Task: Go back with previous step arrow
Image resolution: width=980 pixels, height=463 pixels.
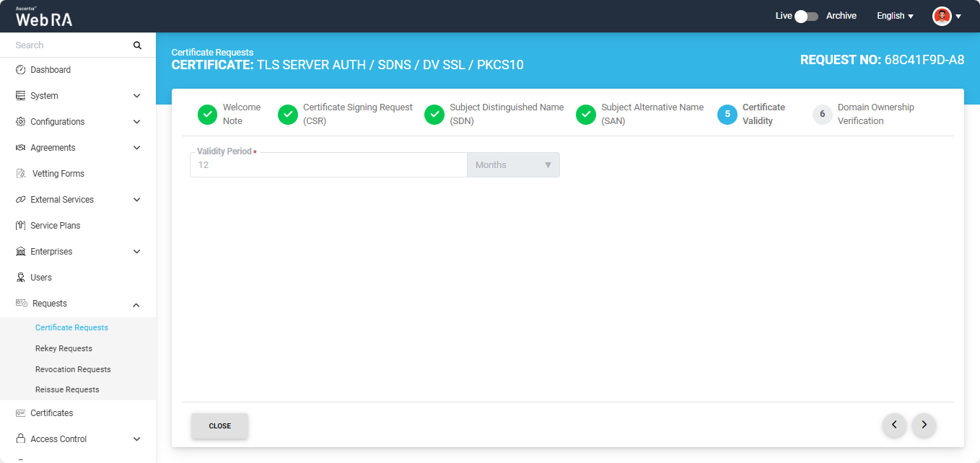Action: coord(894,425)
